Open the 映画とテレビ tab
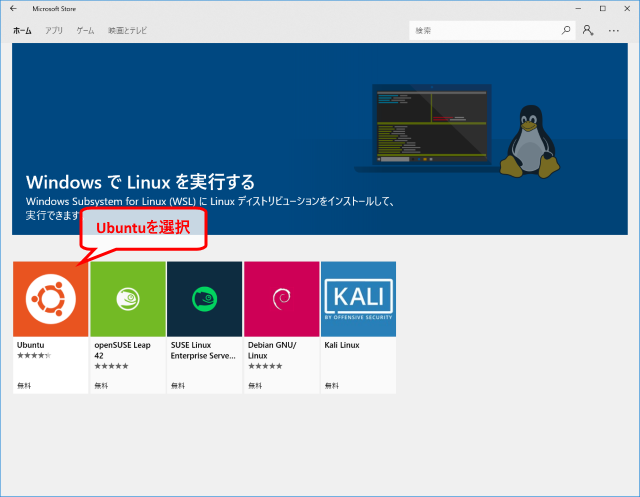640x497 pixels. tap(127, 31)
